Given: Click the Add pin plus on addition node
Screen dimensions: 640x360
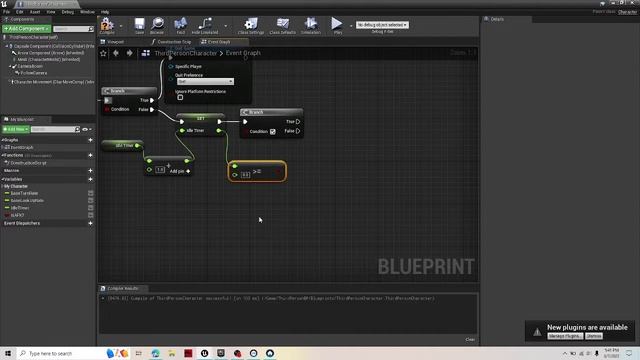Looking at the screenshot, I should pos(188,171).
